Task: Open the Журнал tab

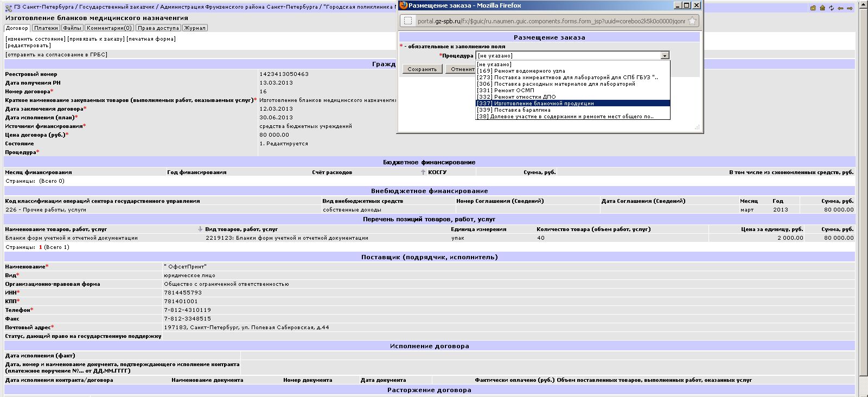Action: click(x=195, y=28)
